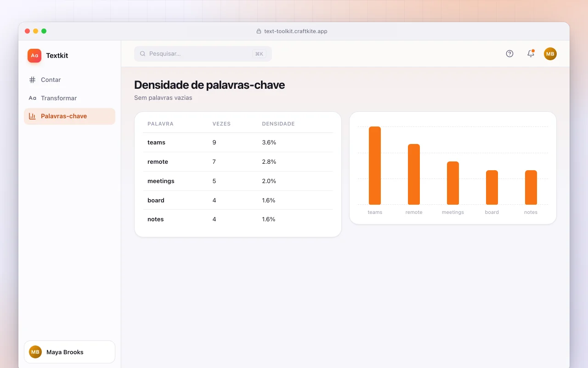Click the Pesquisar search field
The height and width of the screenshot is (368, 588).
tap(203, 54)
